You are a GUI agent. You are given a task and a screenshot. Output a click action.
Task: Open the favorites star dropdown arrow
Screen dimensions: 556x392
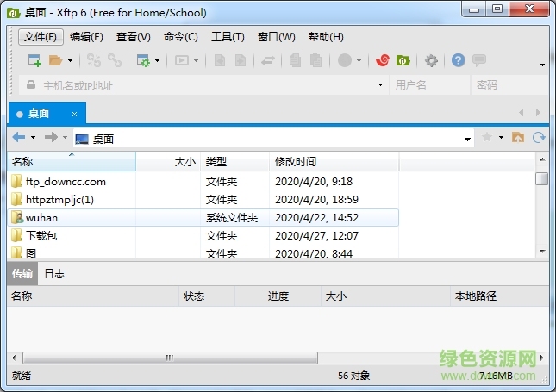[501, 137]
